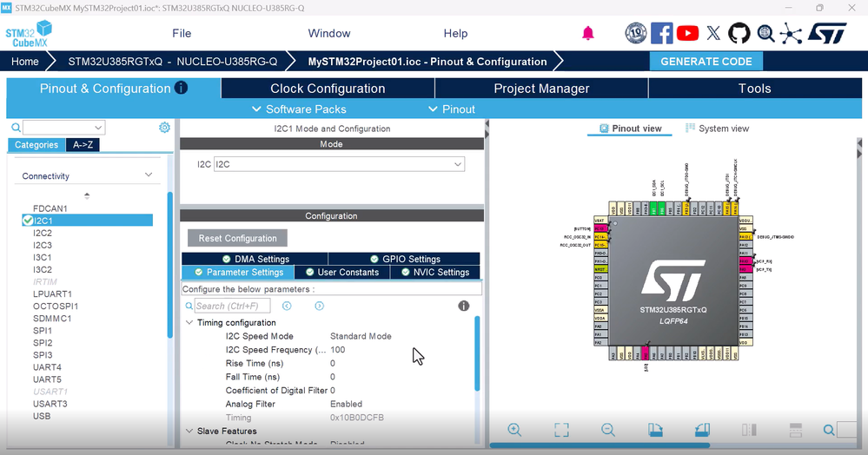The width and height of the screenshot is (868, 455).
Task: Click STM32U385RGTxQ NUCLEO breadcrumb
Action: (x=172, y=62)
